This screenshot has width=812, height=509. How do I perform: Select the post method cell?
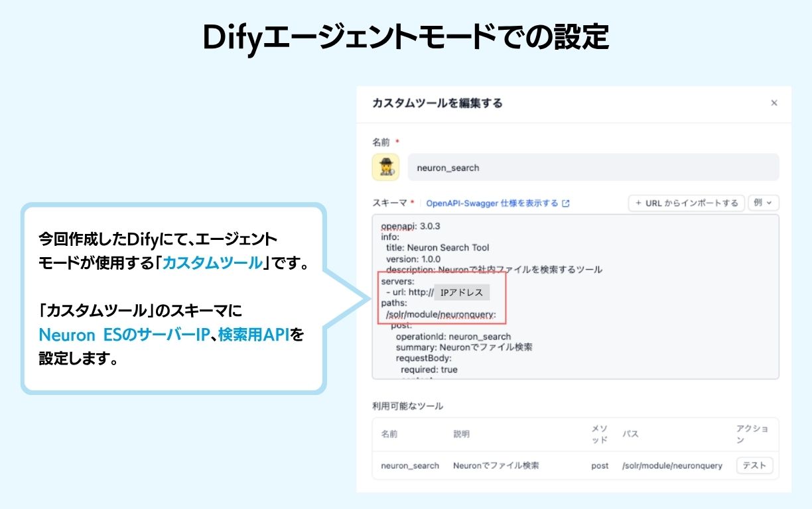tap(600, 466)
